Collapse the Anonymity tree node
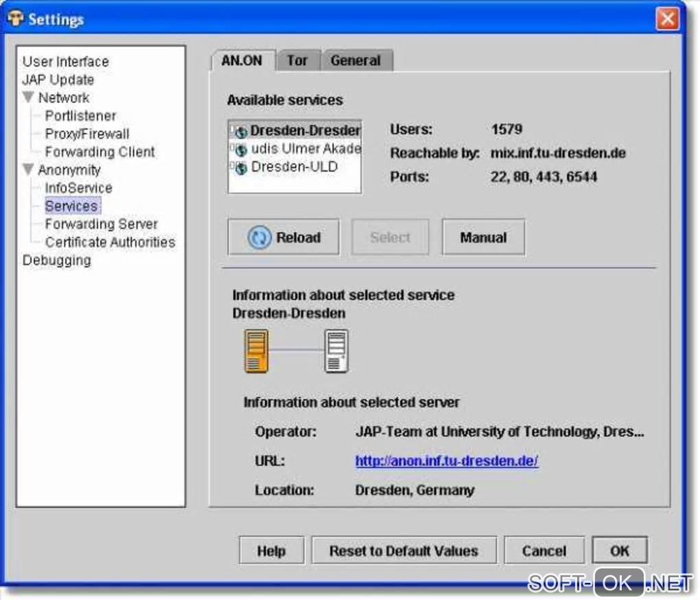This screenshot has height=600, width=700. pos(29,169)
